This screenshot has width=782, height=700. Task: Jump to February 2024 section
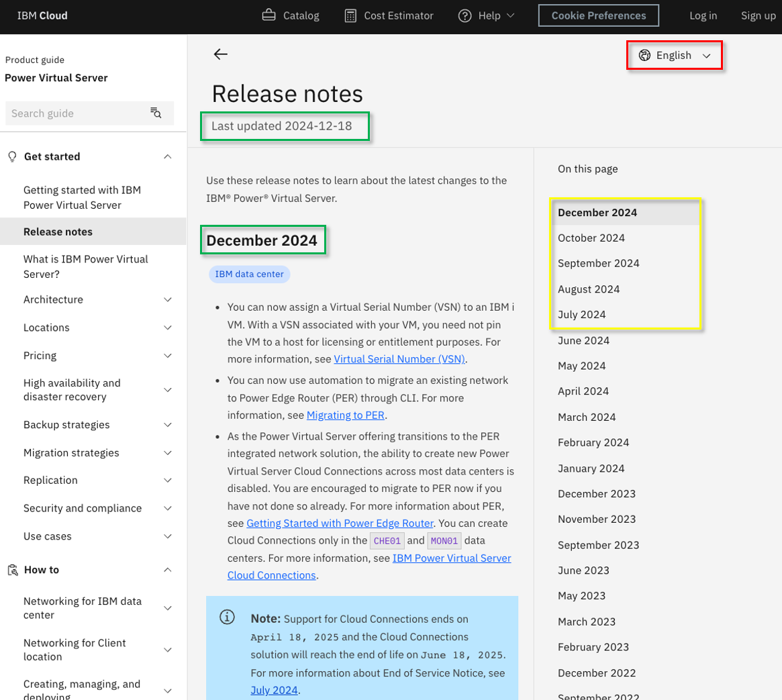click(x=593, y=443)
